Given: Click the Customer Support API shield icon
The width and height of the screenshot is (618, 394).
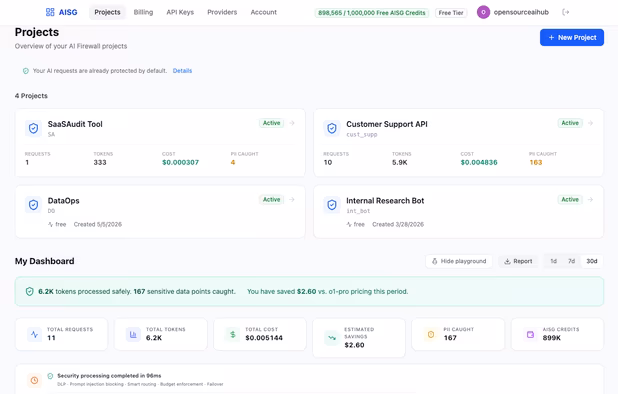Looking at the screenshot, I should (x=332, y=128).
